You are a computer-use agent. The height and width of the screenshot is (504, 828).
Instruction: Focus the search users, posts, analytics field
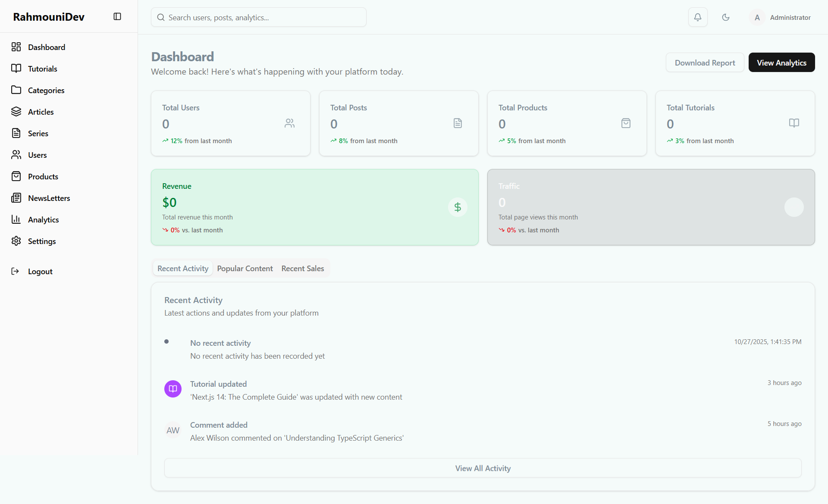click(x=259, y=17)
